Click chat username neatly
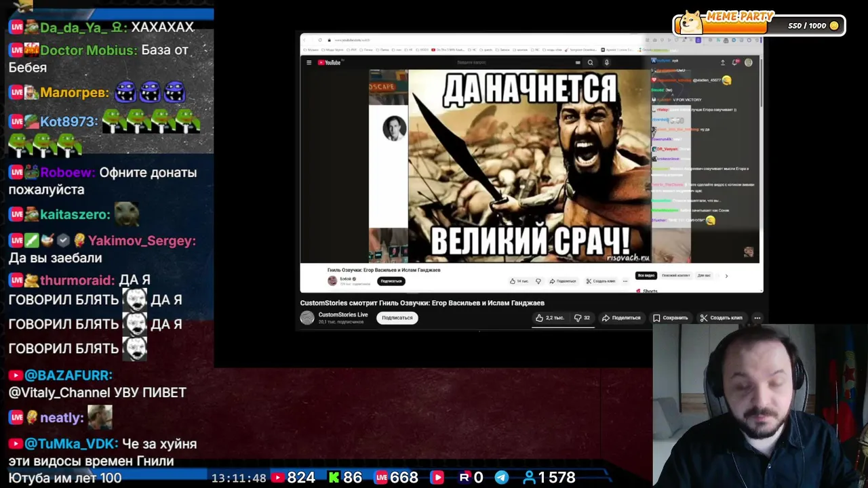Screen dimensions: 868x488 click(x=62, y=418)
